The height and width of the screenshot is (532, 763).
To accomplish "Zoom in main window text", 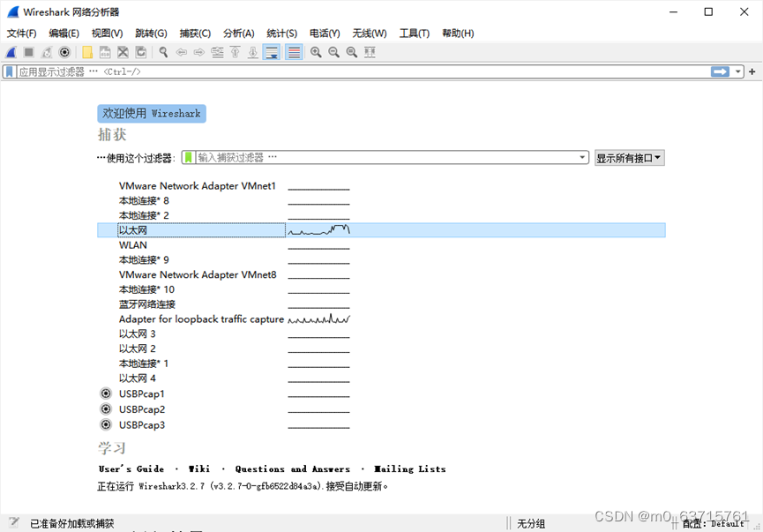I will (x=316, y=52).
